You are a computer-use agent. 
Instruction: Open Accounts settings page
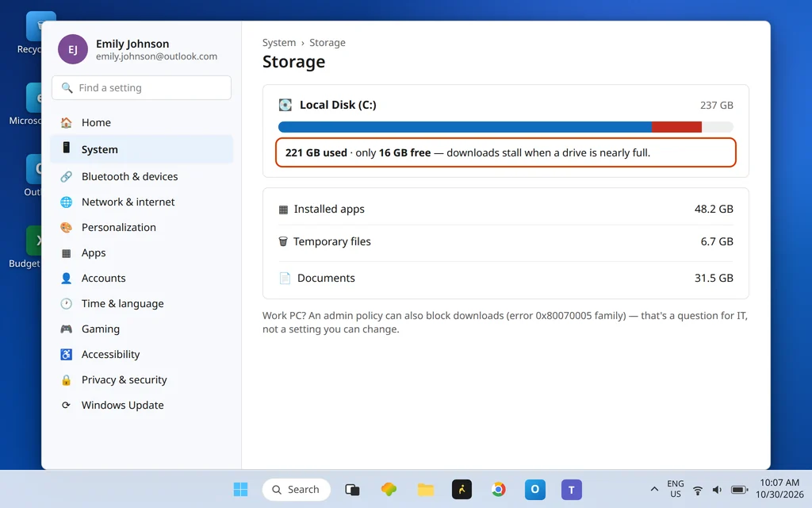click(x=141, y=278)
